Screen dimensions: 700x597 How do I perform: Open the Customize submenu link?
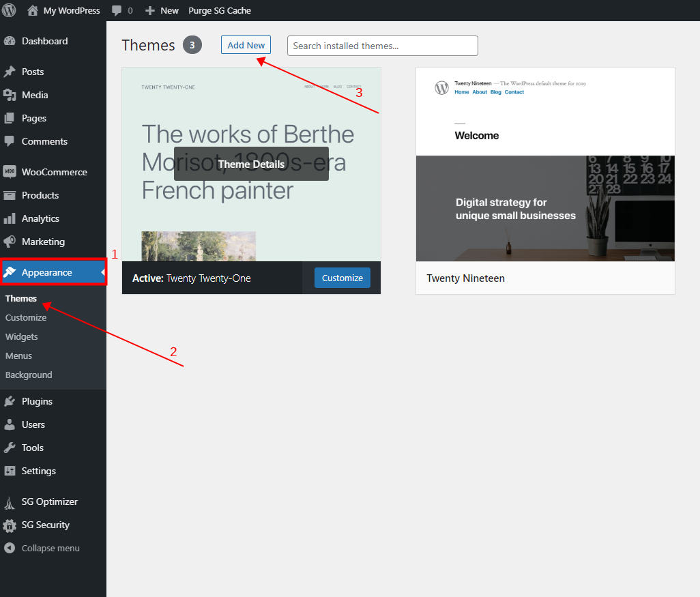coord(26,317)
